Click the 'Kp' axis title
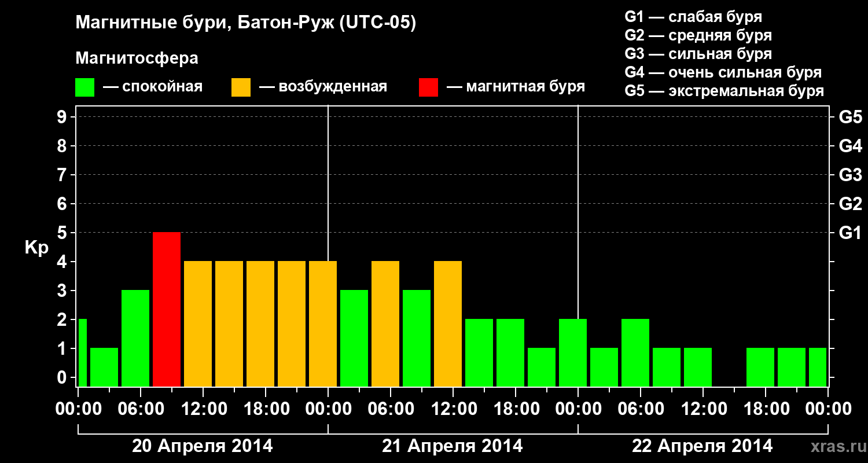868x463 pixels. click(36, 248)
